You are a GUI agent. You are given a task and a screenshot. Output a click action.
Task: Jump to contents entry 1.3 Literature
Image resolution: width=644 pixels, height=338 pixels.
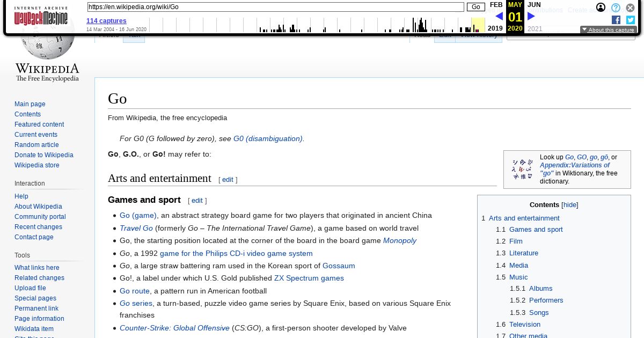pyautogui.click(x=517, y=253)
